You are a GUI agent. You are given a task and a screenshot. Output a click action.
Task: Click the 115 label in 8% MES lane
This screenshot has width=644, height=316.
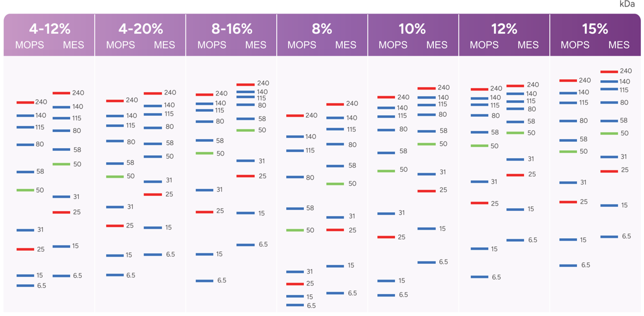click(351, 129)
